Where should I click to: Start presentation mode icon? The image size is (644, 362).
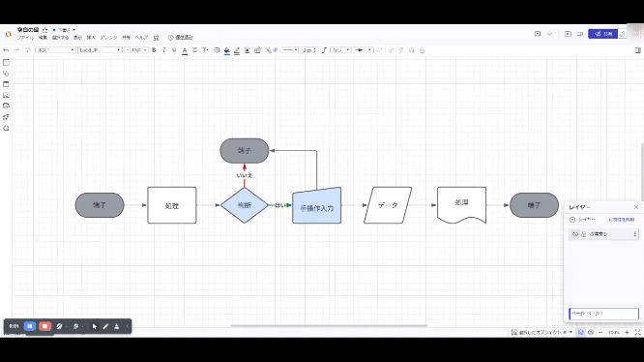[568, 34]
